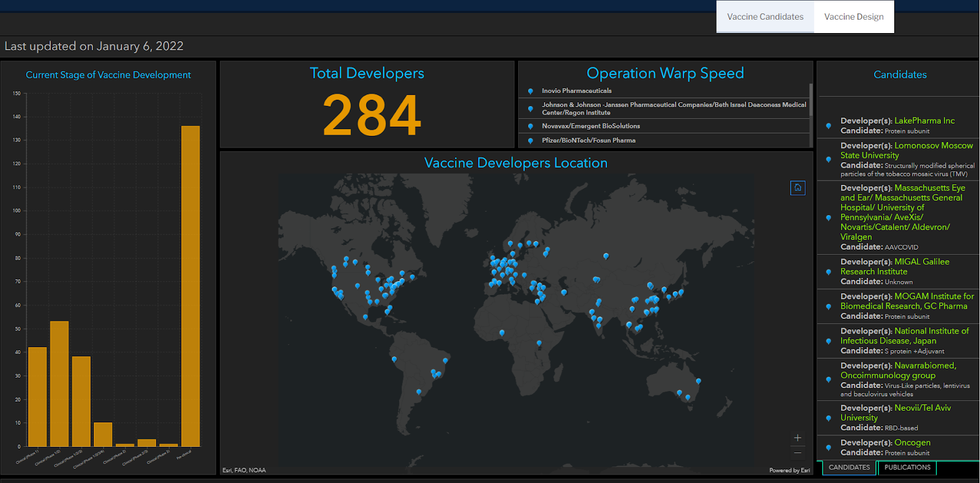Viewport: 980px width, 483px height.
Task: Click the Current Stage of Vaccine Development title
Action: pos(108,75)
